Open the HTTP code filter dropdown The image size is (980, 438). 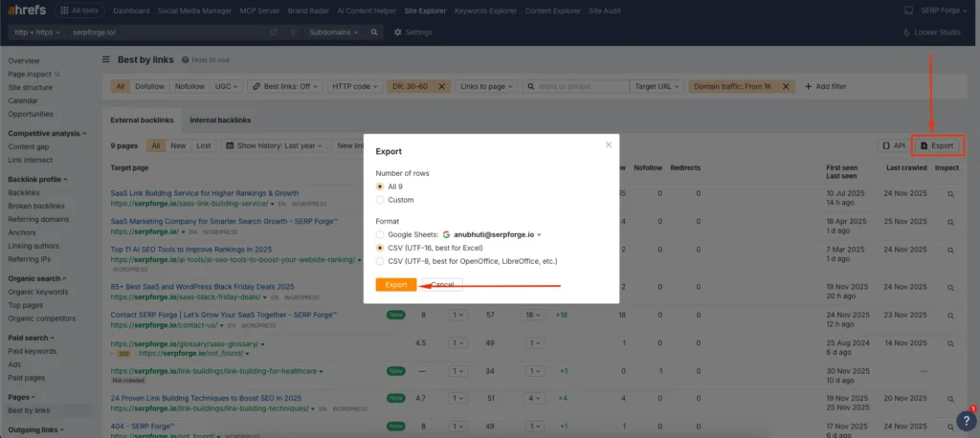tap(352, 86)
